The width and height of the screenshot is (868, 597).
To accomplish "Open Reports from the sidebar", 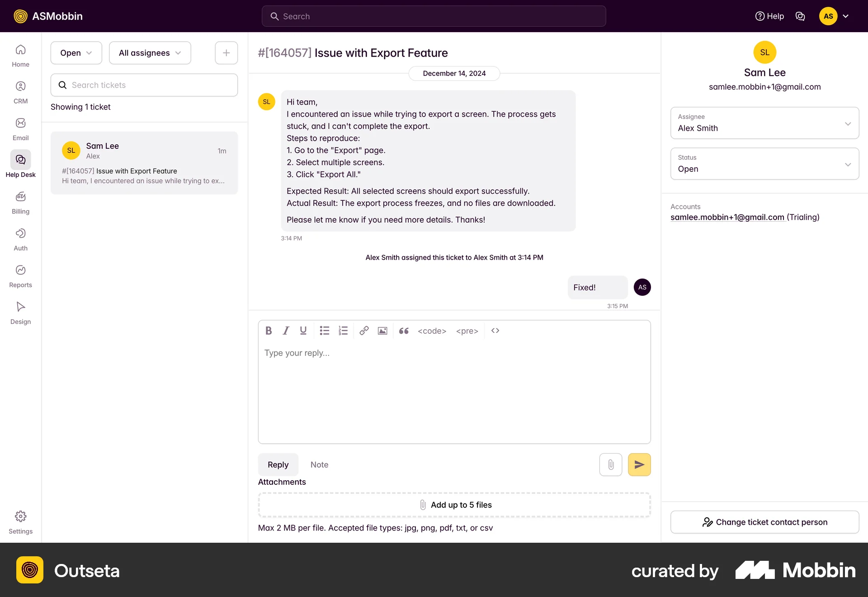I will coord(20,270).
